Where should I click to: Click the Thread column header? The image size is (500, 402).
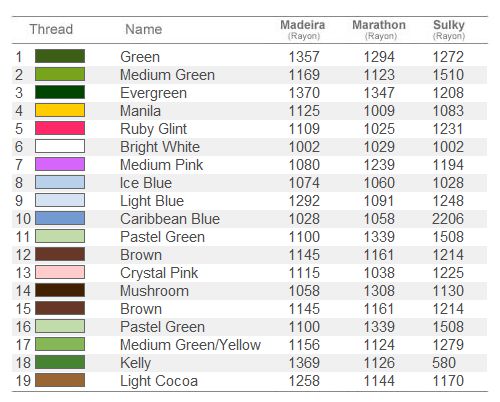(51, 29)
